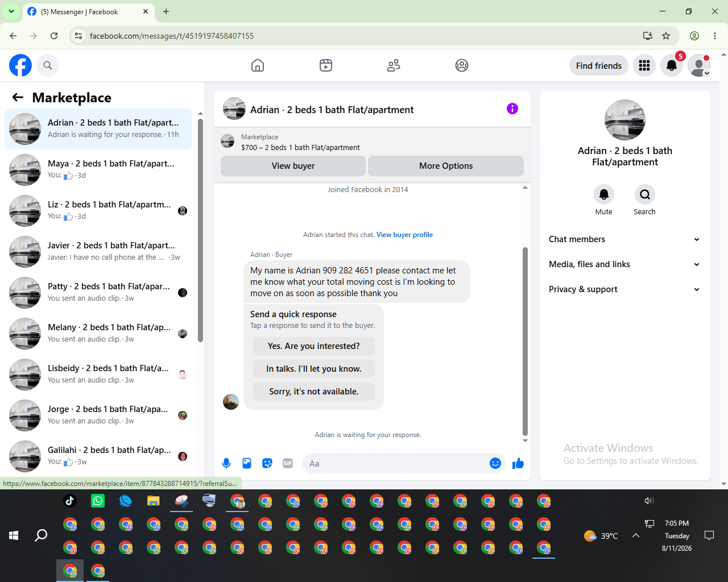Mute the Adrian conversation

click(x=604, y=194)
